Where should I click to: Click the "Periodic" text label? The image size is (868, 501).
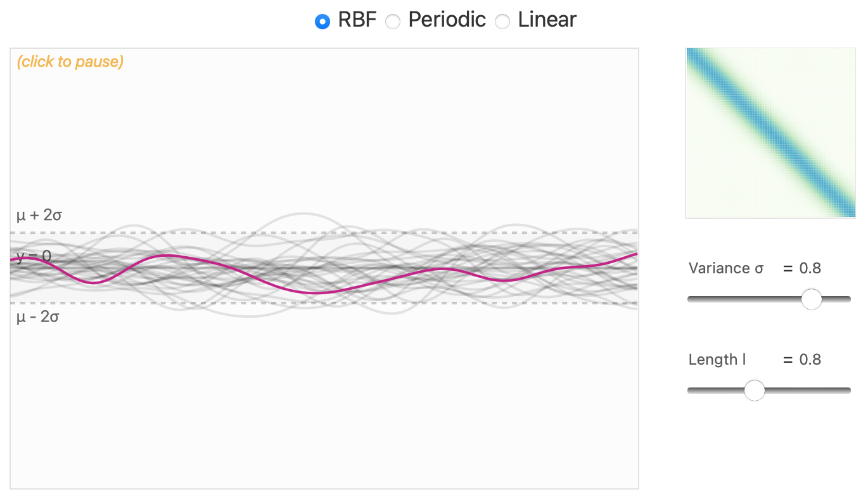[447, 20]
